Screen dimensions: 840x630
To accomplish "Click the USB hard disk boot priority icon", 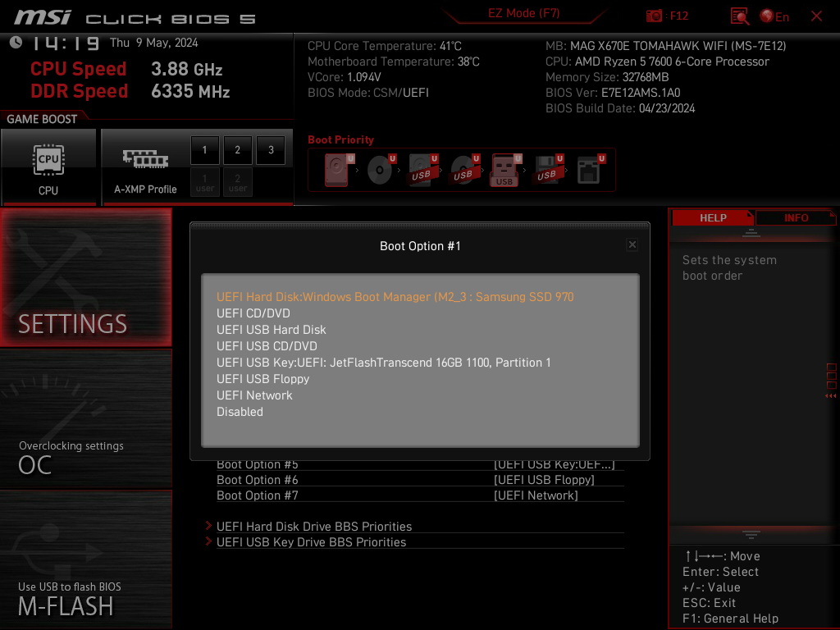I will (x=422, y=170).
